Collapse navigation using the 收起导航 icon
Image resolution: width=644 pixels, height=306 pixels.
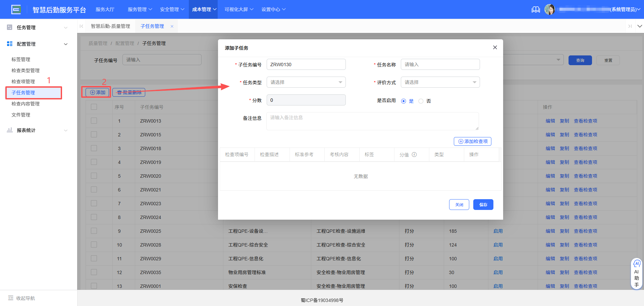[x=11, y=298]
